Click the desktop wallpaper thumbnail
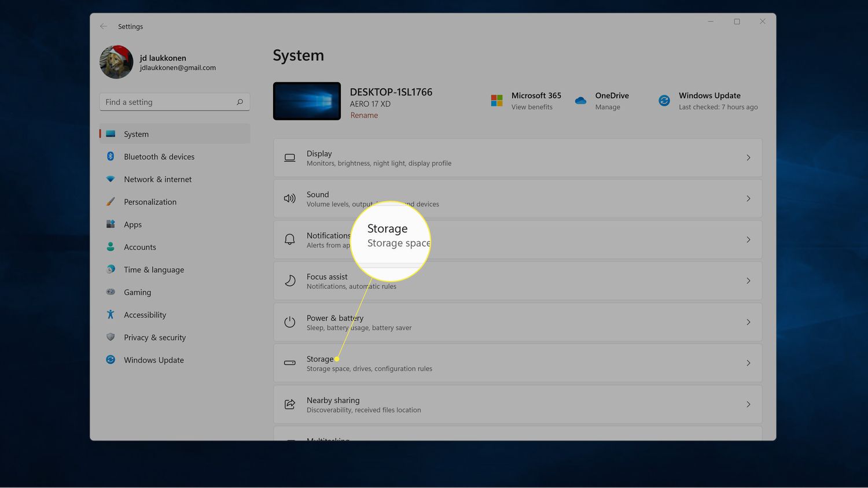 (307, 101)
